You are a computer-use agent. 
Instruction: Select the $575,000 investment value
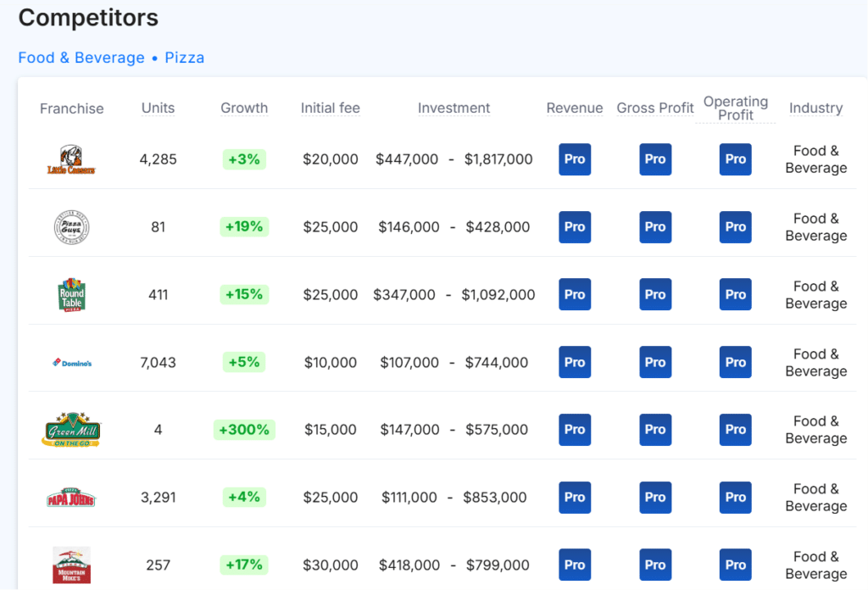tap(497, 430)
